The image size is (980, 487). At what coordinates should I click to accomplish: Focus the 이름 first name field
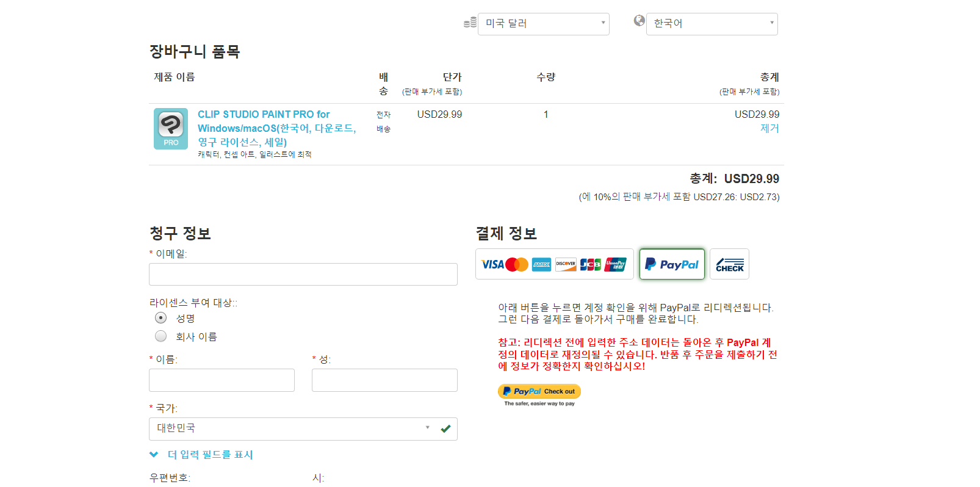222,380
